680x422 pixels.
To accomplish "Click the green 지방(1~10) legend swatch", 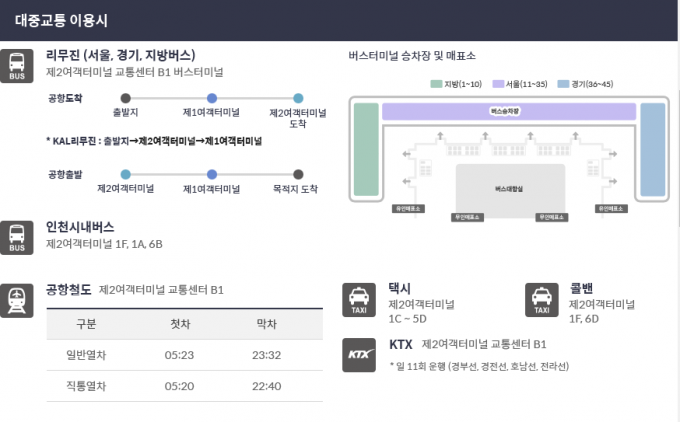I will click(436, 84).
